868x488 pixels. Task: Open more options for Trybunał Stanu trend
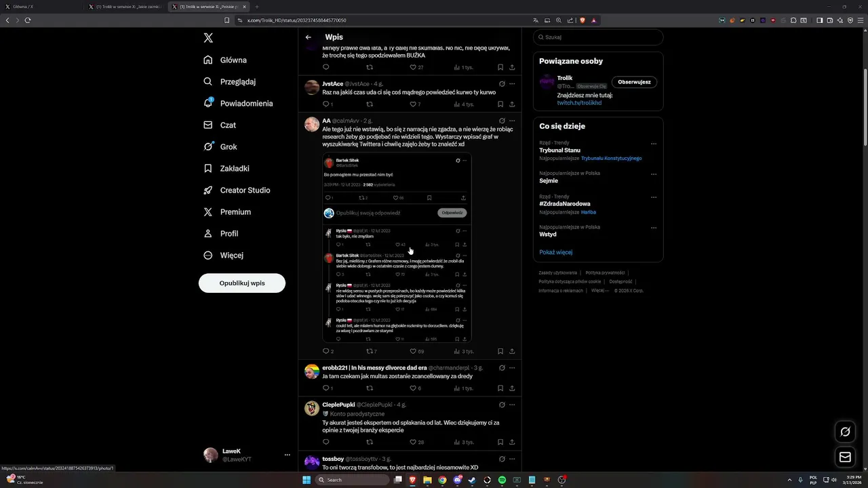(x=654, y=144)
